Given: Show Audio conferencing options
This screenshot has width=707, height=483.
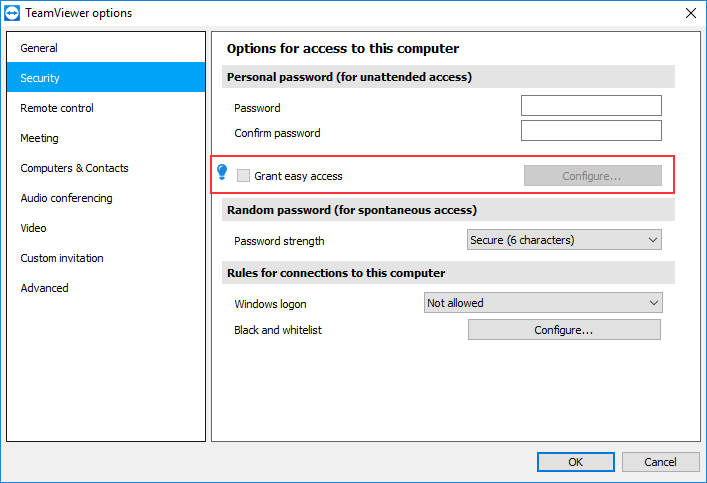Looking at the screenshot, I should tap(106, 198).
